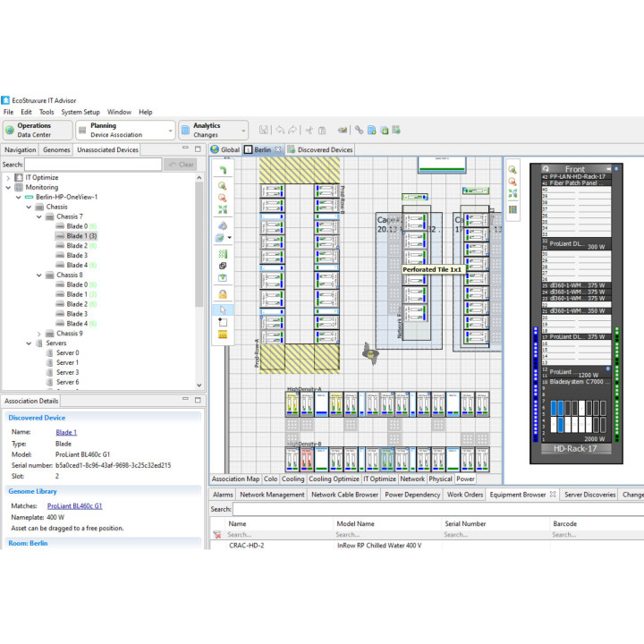Collapse the Chassis 8 node
The image size is (644, 644).
pos(39,275)
